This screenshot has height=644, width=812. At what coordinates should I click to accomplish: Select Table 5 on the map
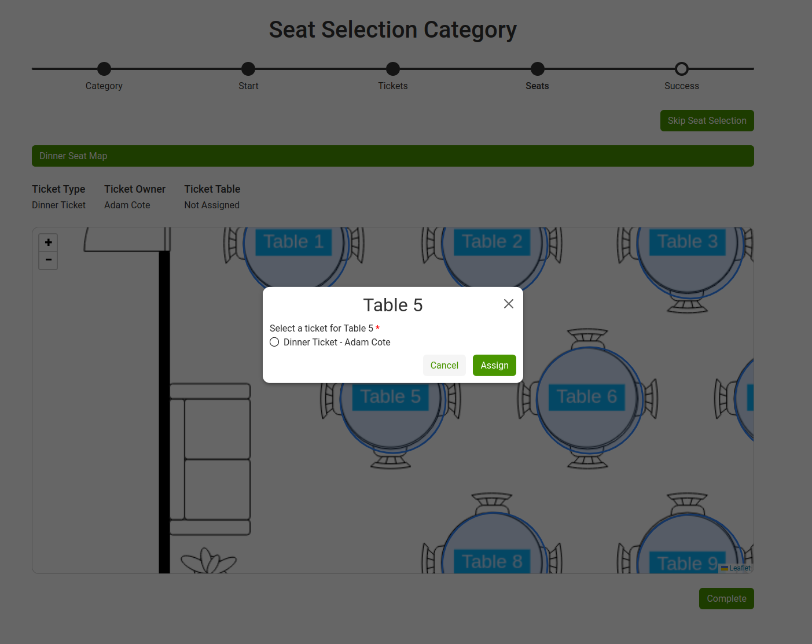click(391, 396)
